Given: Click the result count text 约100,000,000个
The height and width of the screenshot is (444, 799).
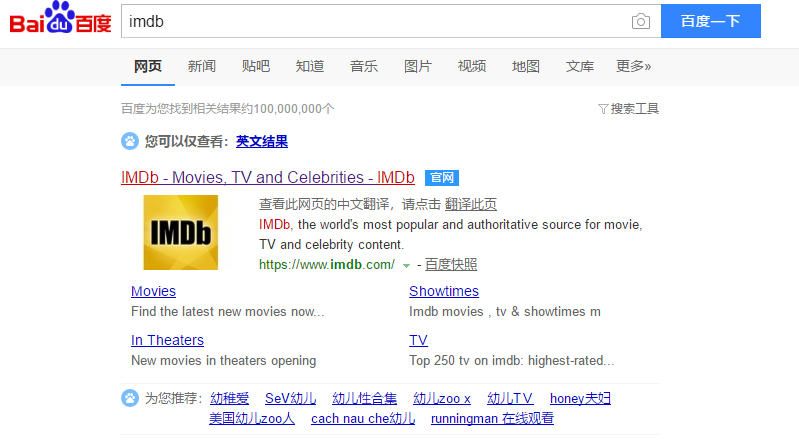Looking at the screenshot, I should click(x=287, y=109).
